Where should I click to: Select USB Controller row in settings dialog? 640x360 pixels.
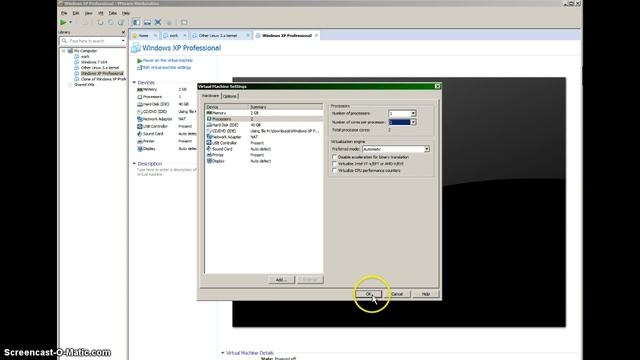[264, 143]
